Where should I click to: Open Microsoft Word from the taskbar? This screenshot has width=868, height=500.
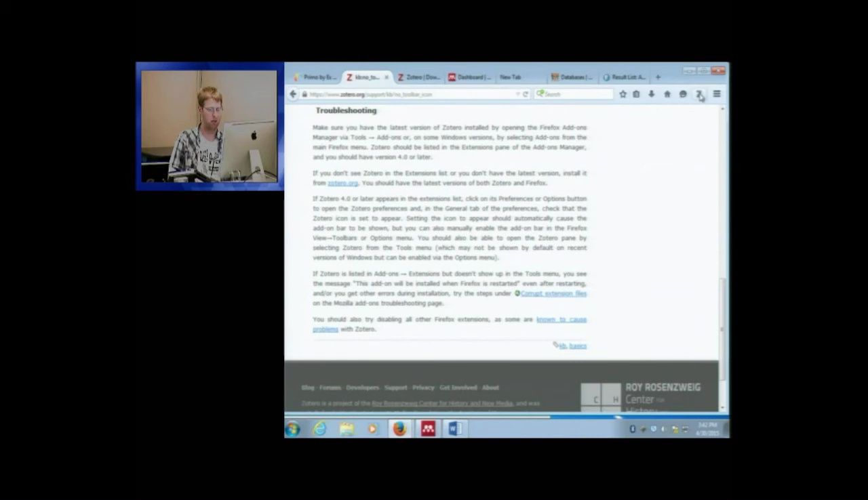click(455, 429)
